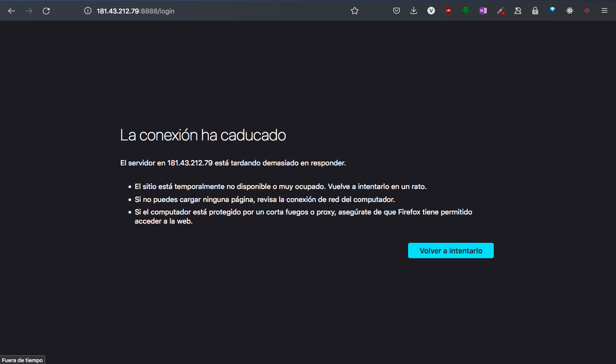Click the extension icon left of the padlock
616x364 pixels.
tap(518, 11)
